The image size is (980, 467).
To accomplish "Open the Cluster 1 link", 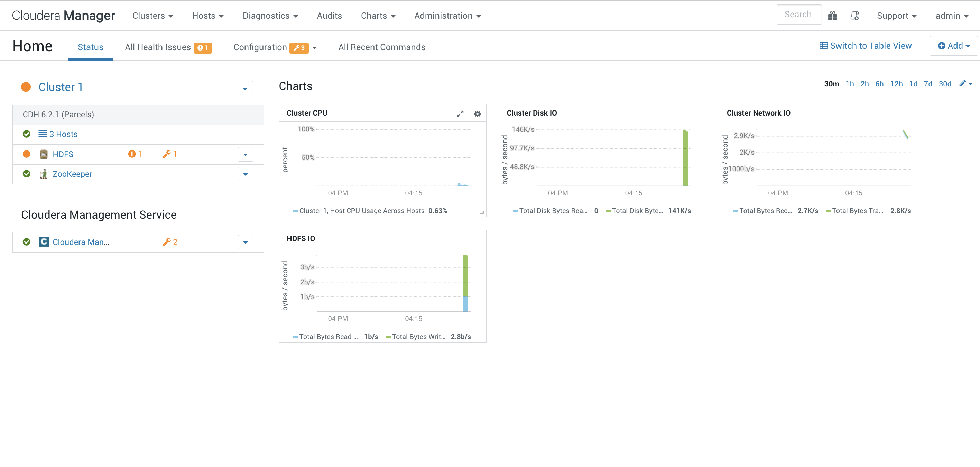I will (61, 87).
